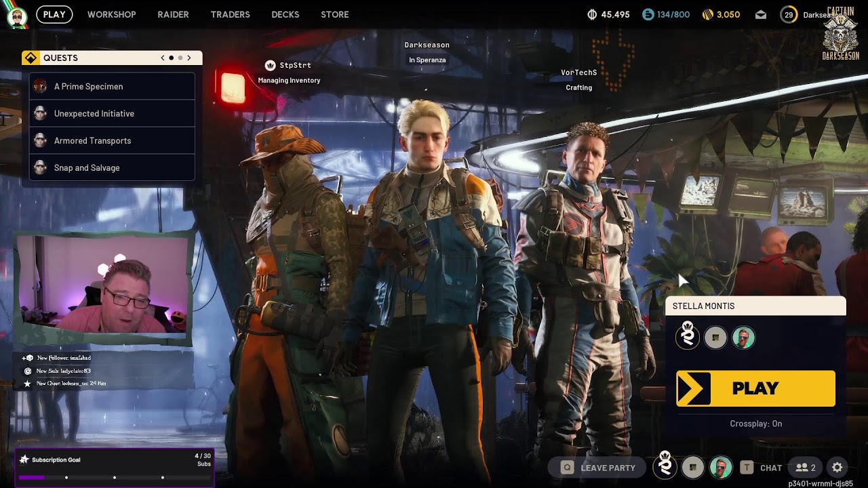Click the Managing Inventory status text
Screen dimensions: 868x488
click(289, 80)
